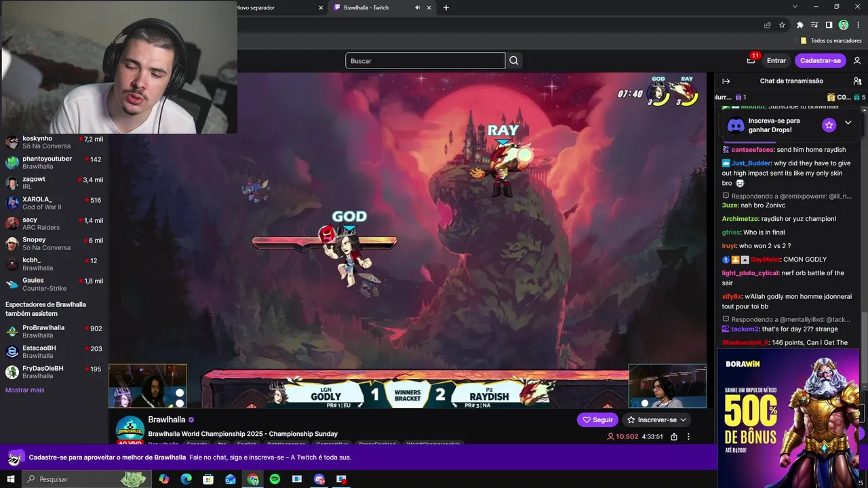Click the Brawlhalla channel avatar below the video
Screen dimensions: 868x488
130,430
